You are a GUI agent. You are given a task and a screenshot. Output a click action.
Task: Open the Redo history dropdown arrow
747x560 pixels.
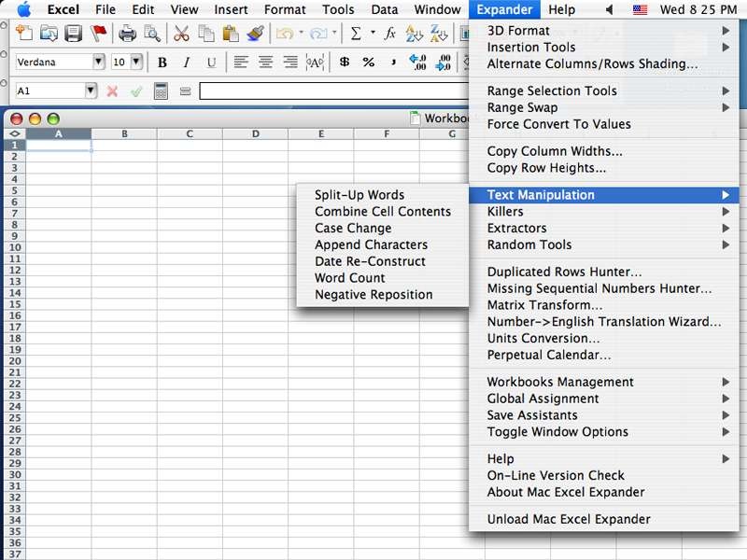pyautogui.click(x=334, y=33)
